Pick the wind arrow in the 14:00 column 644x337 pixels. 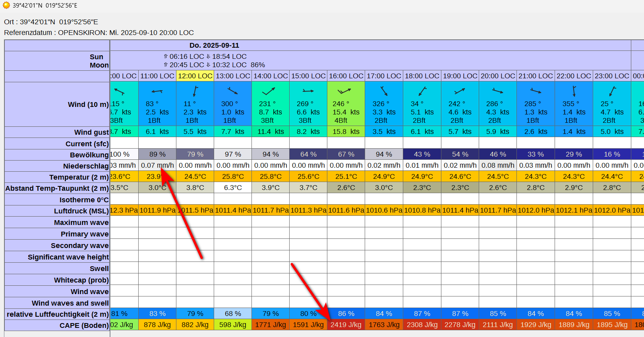point(269,91)
